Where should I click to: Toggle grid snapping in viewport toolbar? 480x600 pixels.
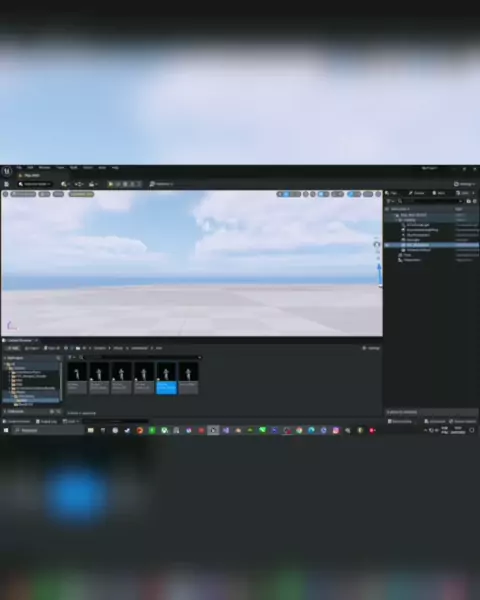point(323,194)
